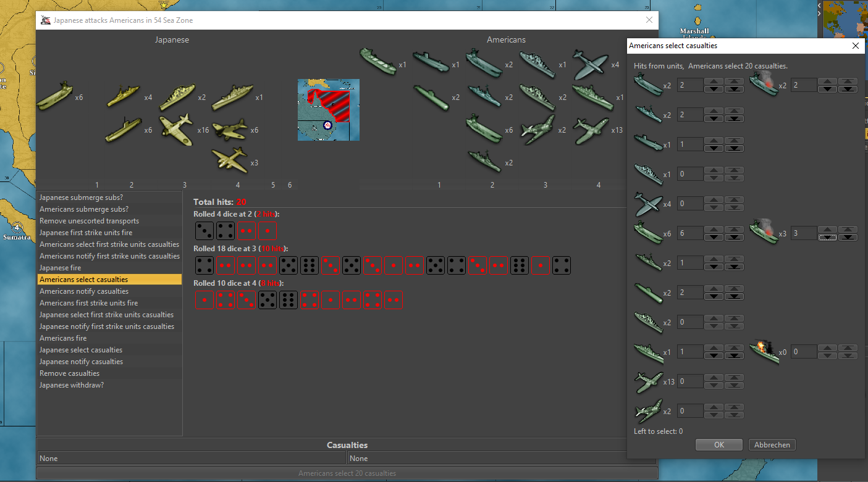Click the casualty count field for x13 fighters

point(690,381)
